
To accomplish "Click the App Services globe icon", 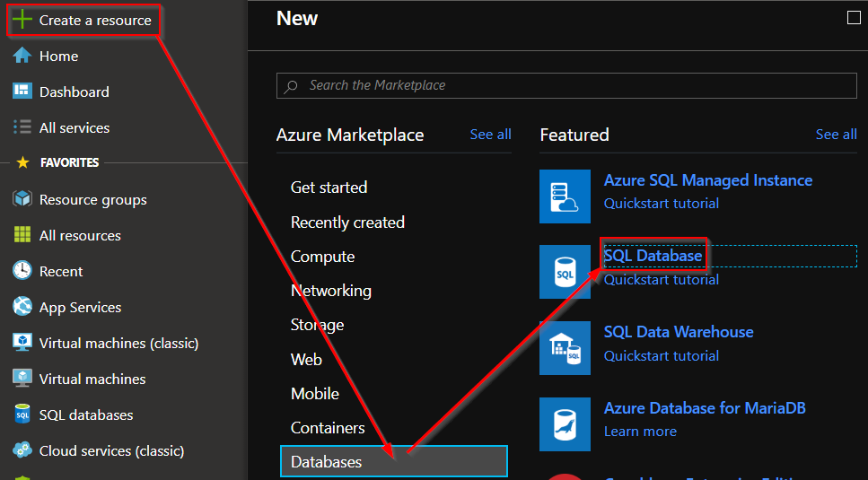I will (22, 307).
